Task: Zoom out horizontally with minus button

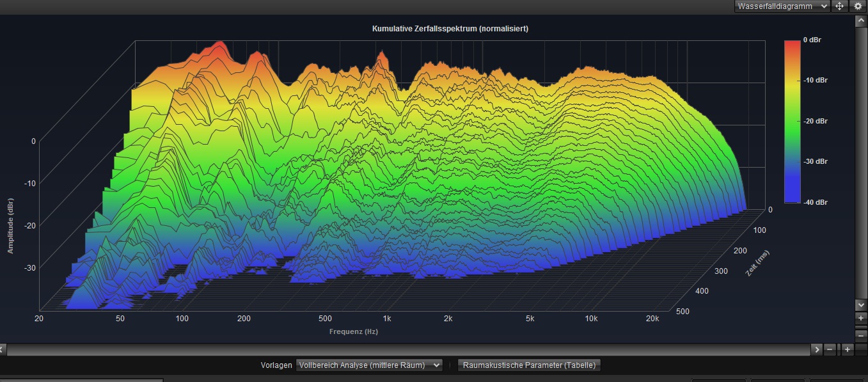Action: point(830,349)
